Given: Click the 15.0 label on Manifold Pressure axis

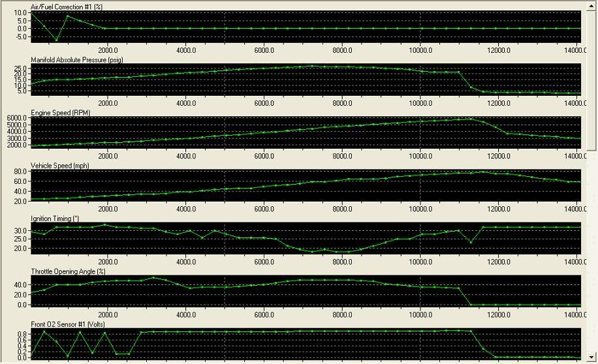Looking at the screenshot, I should 20,80.
